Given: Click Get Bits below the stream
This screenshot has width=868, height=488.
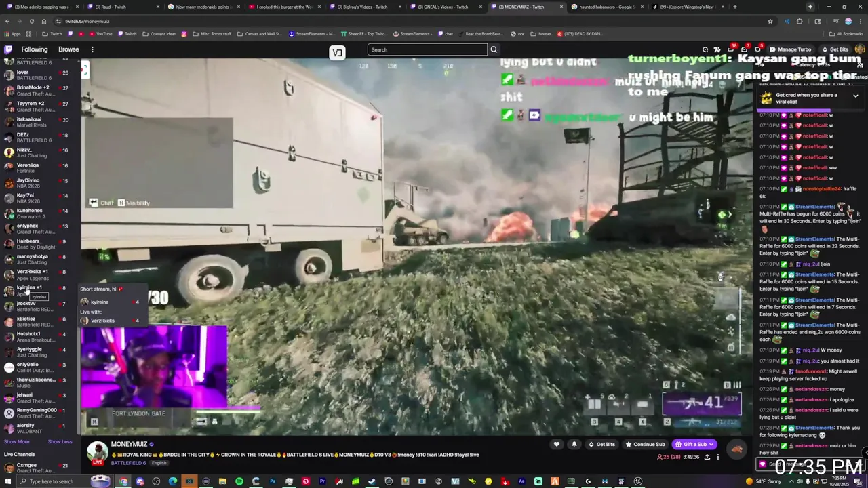Looking at the screenshot, I should point(601,445).
